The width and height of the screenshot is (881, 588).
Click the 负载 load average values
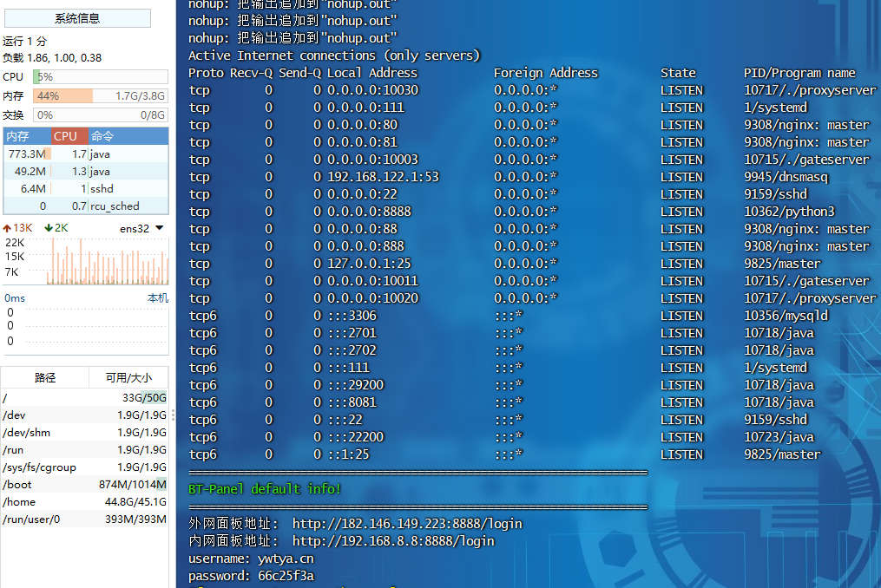coord(52,58)
